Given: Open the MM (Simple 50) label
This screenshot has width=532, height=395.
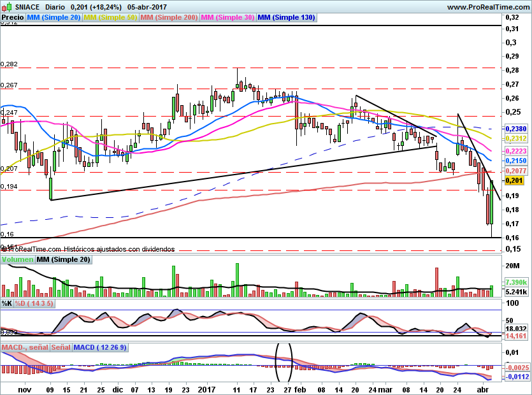Looking at the screenshot, I should (x=110, y=17).
